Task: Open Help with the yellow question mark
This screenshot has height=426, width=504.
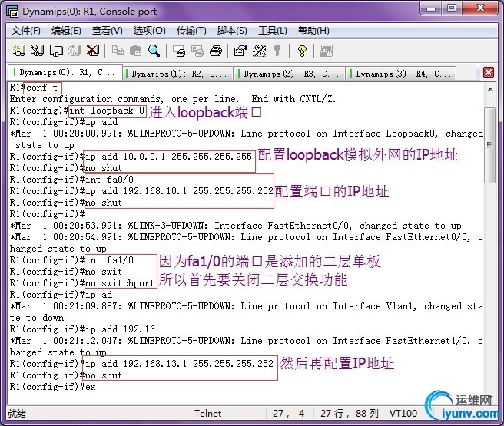Action: click(x=302, y=51)
